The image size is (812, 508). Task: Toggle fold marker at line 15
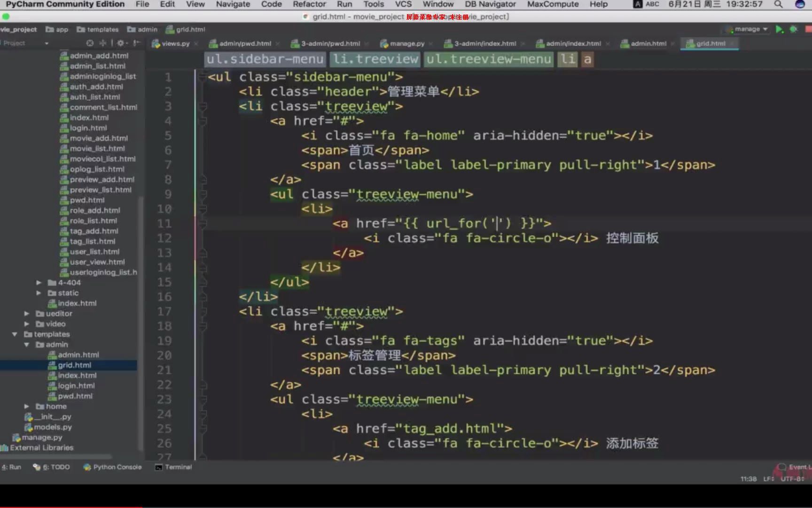(x=203, y=282)
